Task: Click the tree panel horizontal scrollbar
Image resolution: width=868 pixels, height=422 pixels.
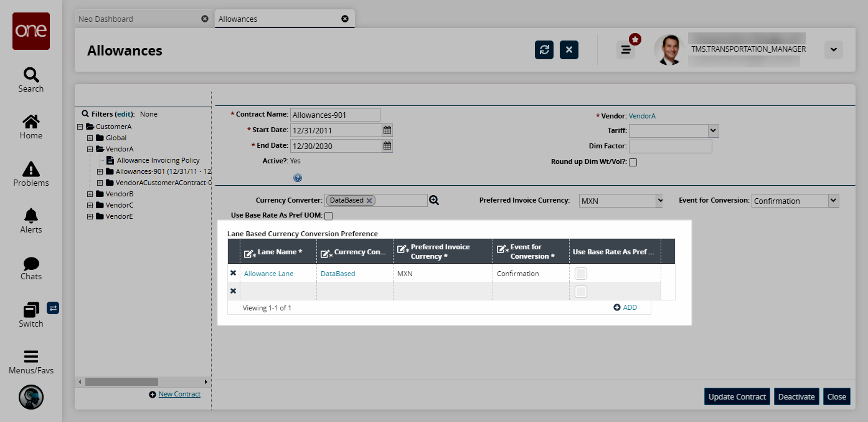Action: click(x=121, y=381)
